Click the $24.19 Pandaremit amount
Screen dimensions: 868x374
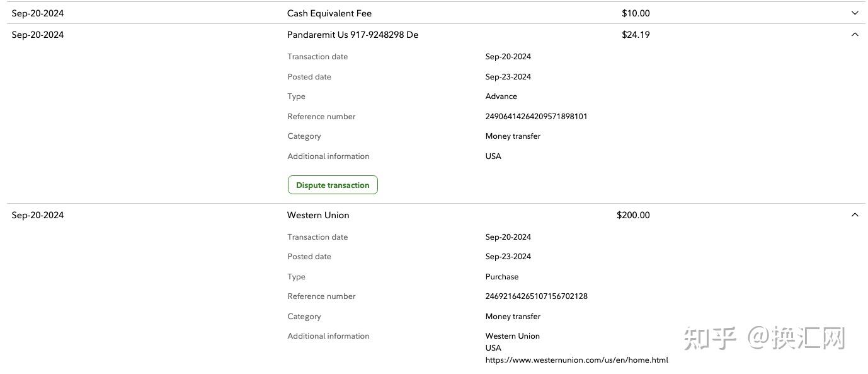pyautogui.click(x=635, y=35)
